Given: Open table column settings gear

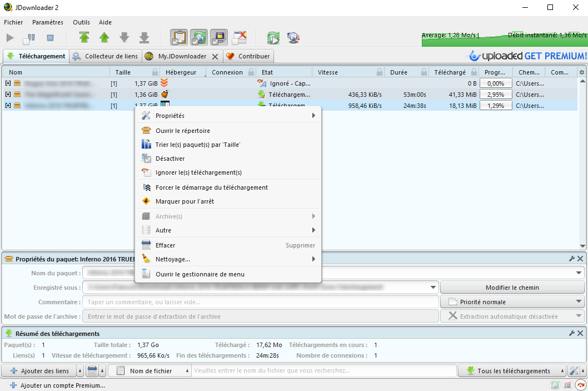Looking at the screenshot, I should pos(582,72).
